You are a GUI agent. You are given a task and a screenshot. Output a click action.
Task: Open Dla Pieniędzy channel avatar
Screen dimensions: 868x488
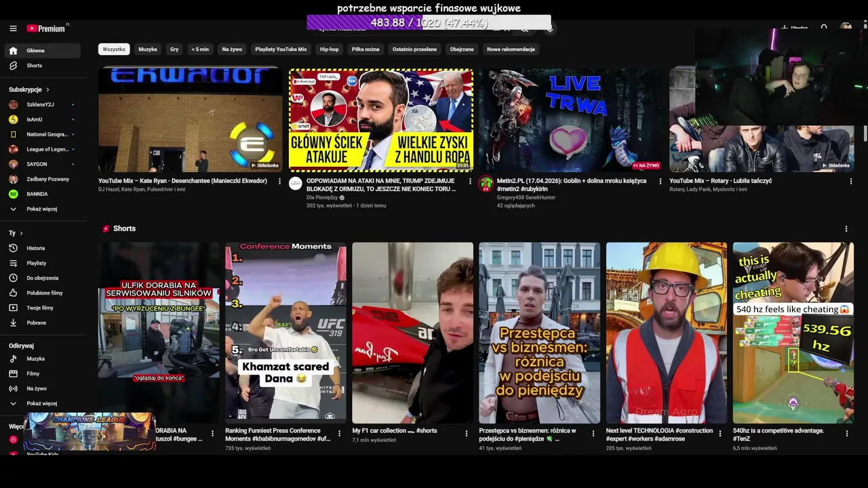[295, 184]
